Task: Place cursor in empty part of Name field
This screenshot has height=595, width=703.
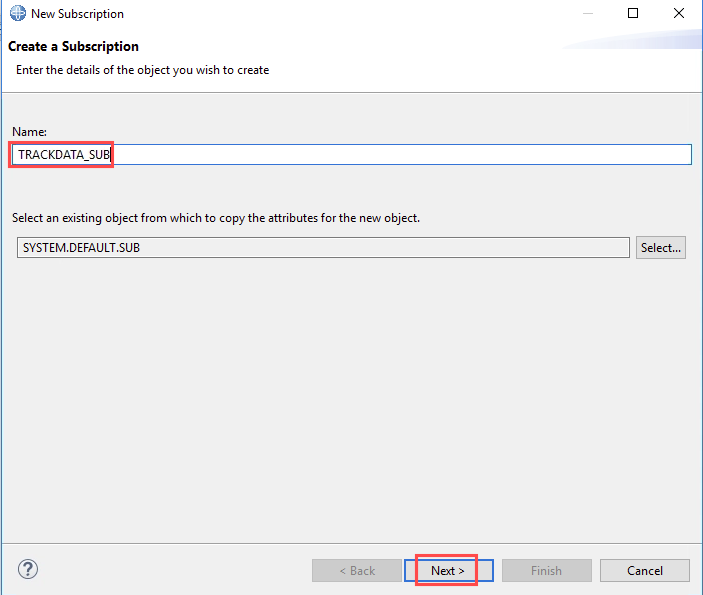Action: (x=399, y=155)
